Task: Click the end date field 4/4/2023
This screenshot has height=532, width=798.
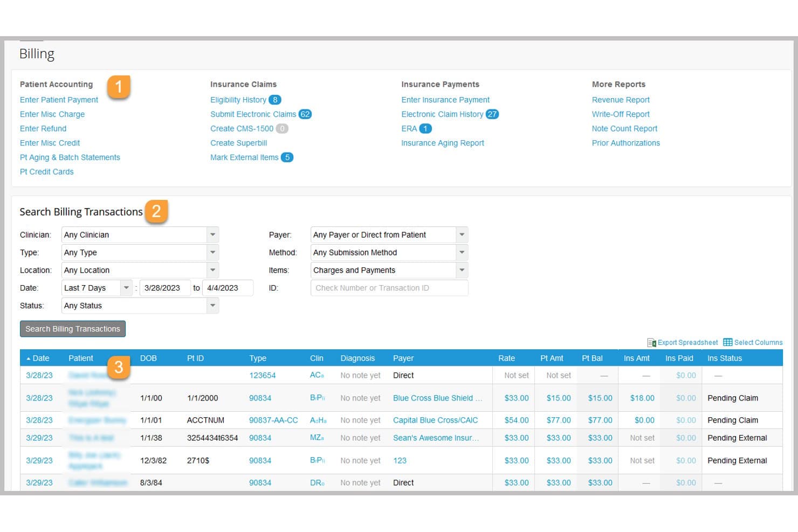Action: 228,288
